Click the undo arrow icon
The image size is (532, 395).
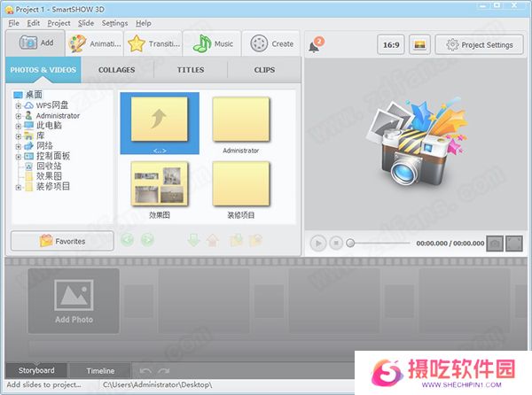(145, 371)
